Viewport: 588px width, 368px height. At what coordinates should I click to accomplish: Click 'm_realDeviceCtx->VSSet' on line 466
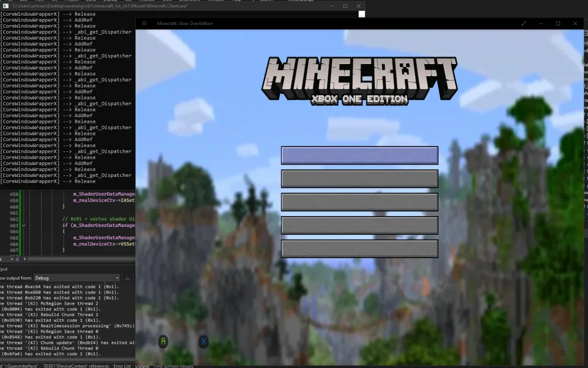point(104,244)
